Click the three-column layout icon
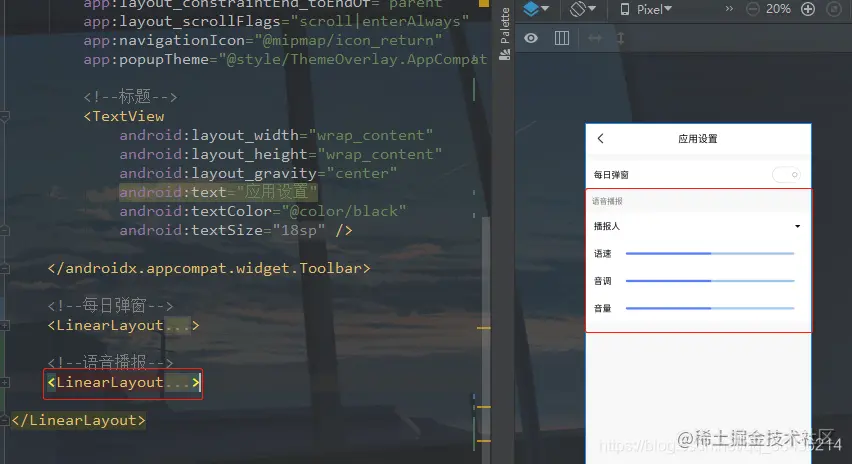852x464 pixels. (x=562, y=38)
